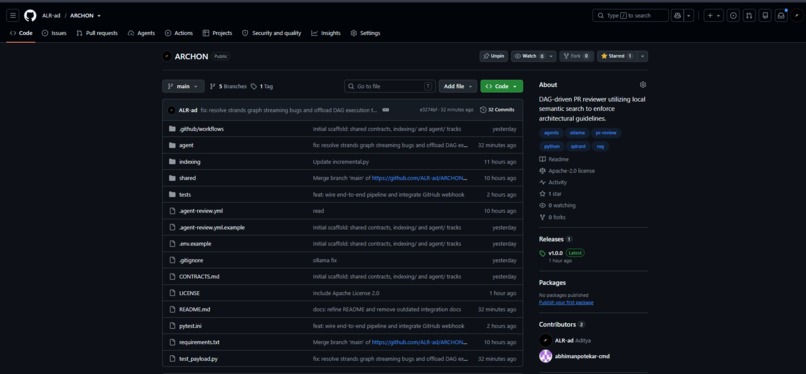
Task: Switch to the Settings tab
Action: pyautogui.click(x=365, y=33)
